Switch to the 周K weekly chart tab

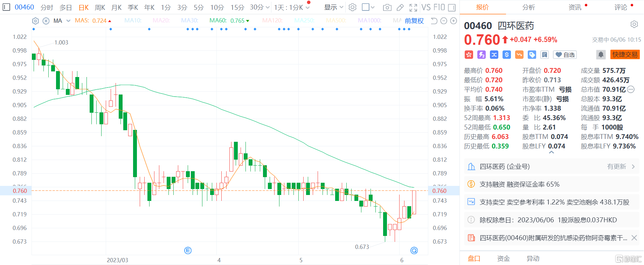(100, 7)
